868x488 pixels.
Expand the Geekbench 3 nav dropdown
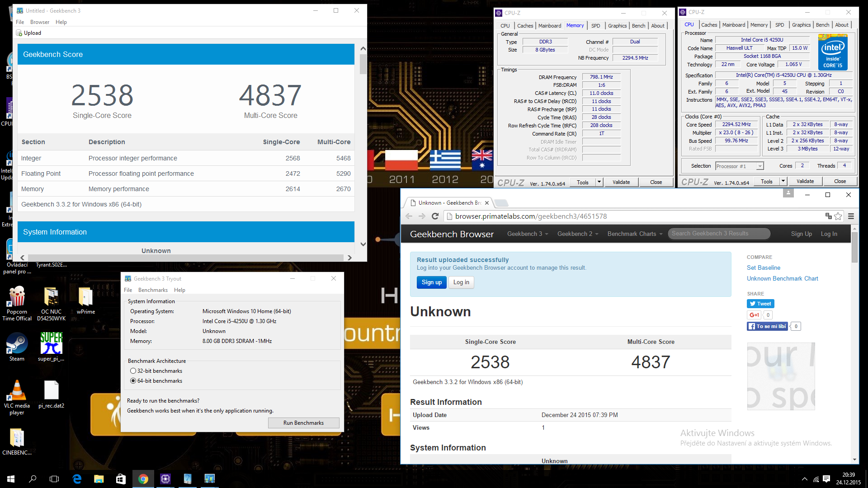pyautogui.click(x=528, y=234)
